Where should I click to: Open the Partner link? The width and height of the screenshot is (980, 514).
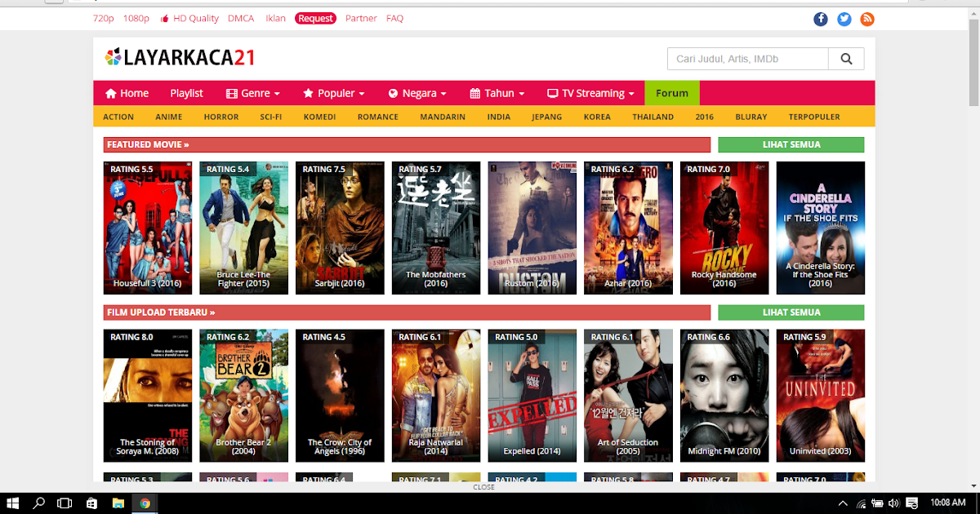pyautogui.click(x=361, y=18)
